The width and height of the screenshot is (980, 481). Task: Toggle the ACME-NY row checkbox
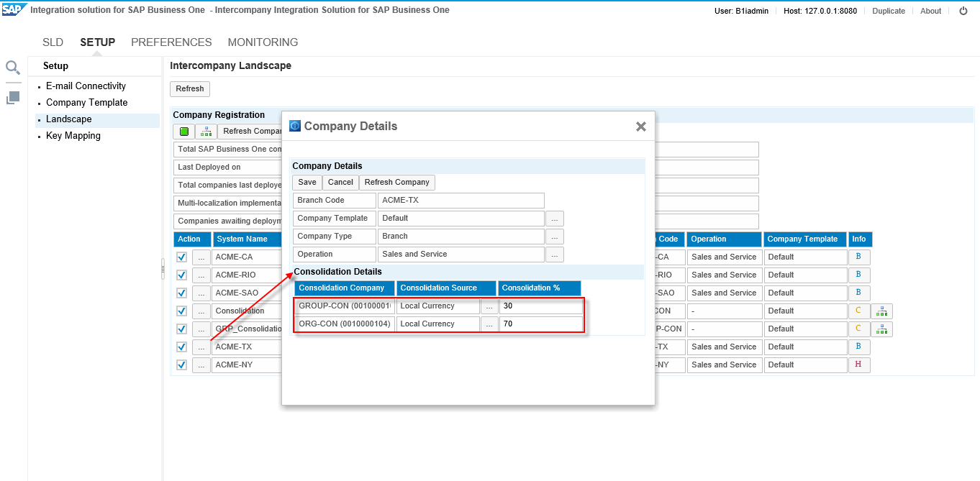(182, 365)
